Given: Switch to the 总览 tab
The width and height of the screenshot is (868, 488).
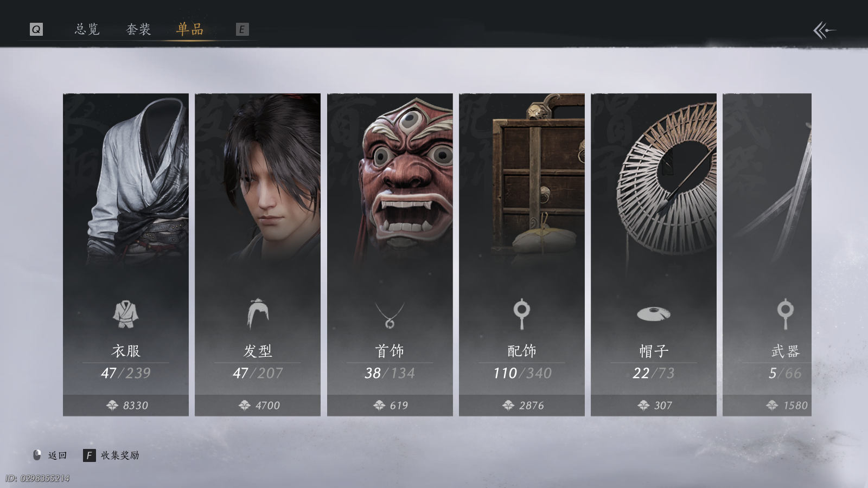Looking at the screenshot, I should point(87,29).
